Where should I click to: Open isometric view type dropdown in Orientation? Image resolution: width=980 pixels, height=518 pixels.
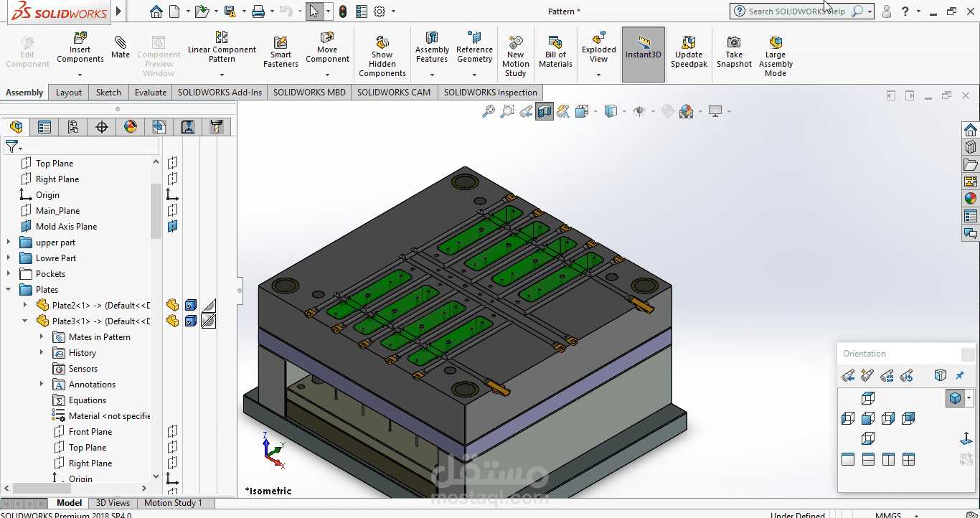[969, 398]
